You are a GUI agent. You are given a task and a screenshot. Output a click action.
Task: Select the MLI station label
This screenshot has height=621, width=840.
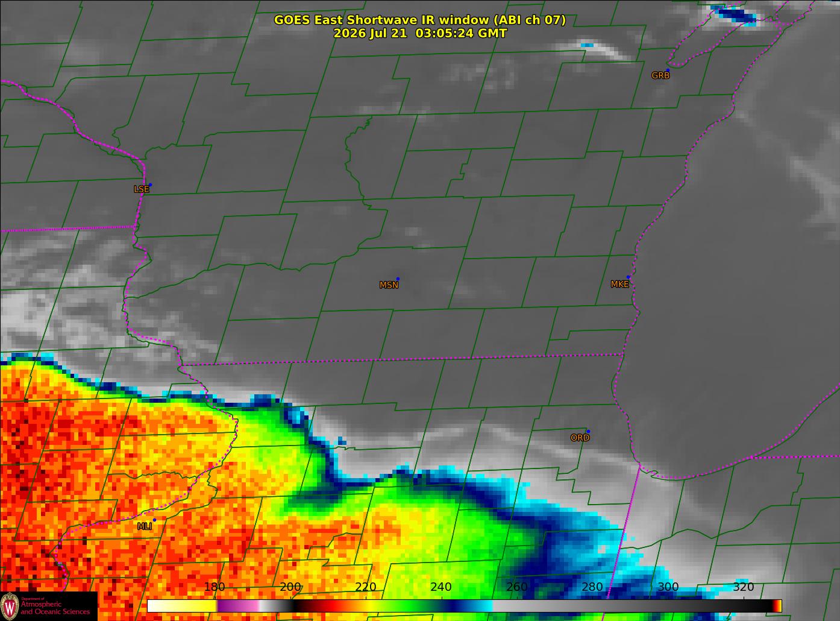(144, 526)
